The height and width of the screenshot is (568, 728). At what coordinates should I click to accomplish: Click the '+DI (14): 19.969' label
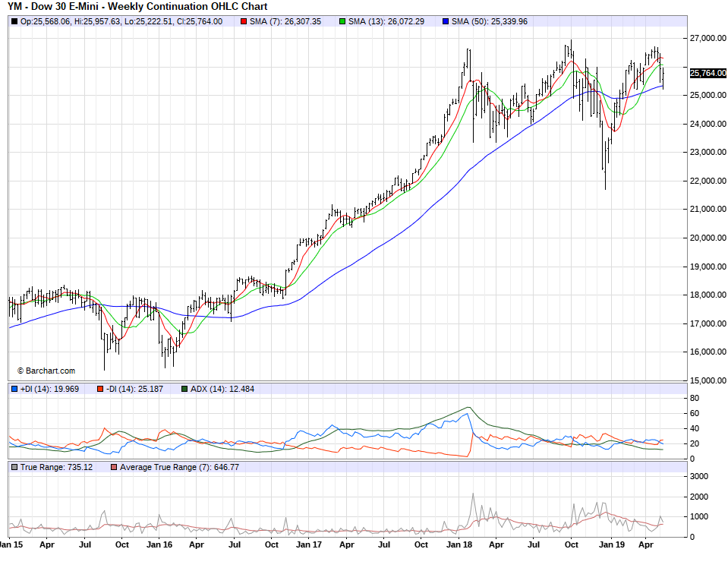(49, 390)
